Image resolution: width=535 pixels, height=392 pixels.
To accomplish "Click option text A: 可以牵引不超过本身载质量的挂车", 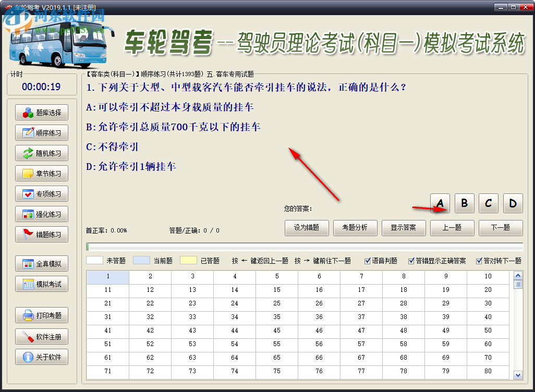I will click(x=169, y=107).
